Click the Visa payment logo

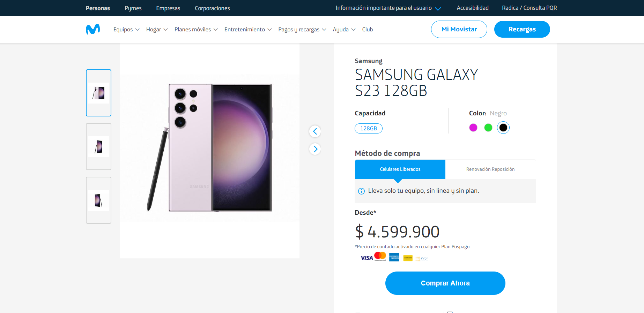366,258
